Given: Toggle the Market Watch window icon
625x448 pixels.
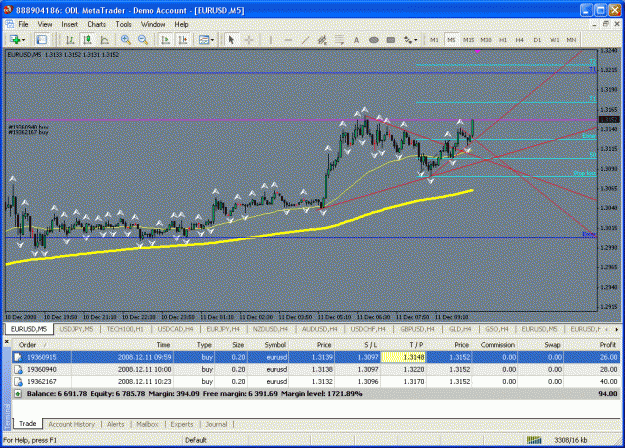Looking at the screenshot, I should point(41,40).
